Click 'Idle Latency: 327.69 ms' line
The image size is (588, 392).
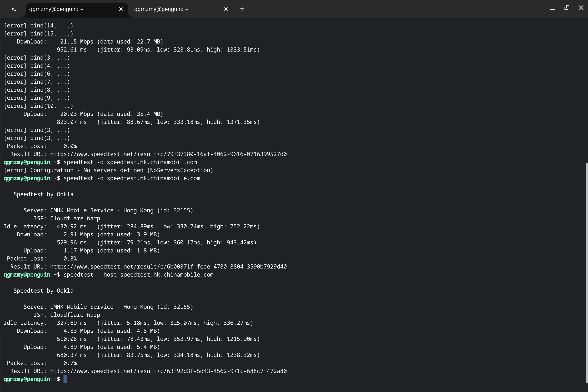(x=128, y=323)
